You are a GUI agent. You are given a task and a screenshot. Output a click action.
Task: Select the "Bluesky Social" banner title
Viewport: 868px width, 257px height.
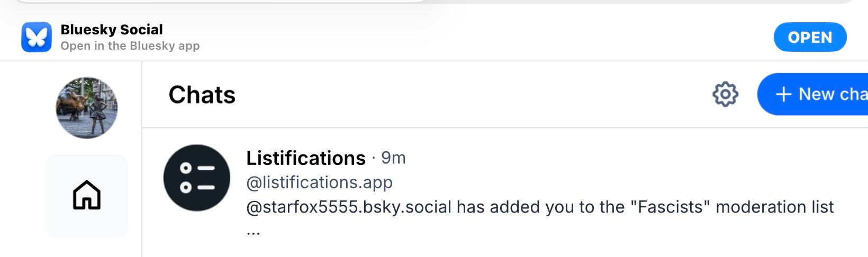112,30
